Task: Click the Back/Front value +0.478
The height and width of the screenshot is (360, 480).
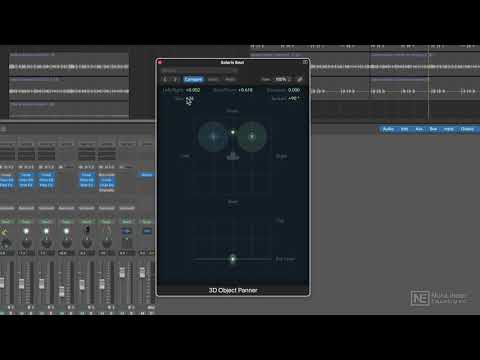Action: tap(246, 90)
